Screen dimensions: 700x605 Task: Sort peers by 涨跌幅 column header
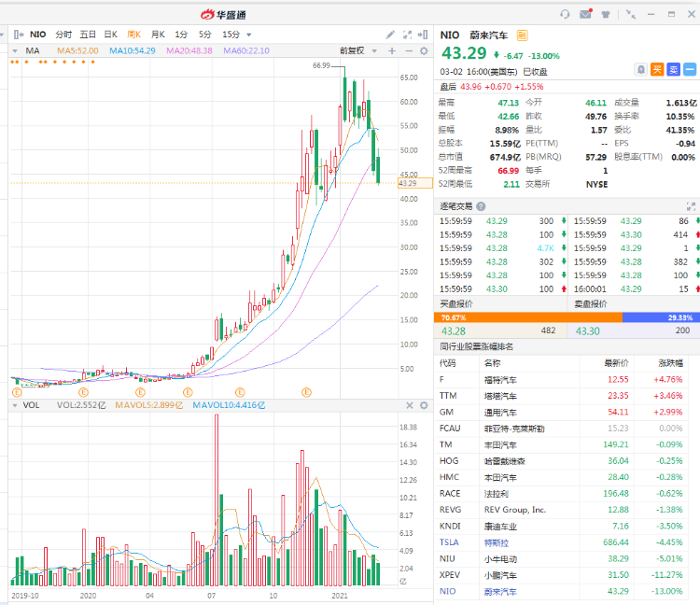click(x=670, y=363)
